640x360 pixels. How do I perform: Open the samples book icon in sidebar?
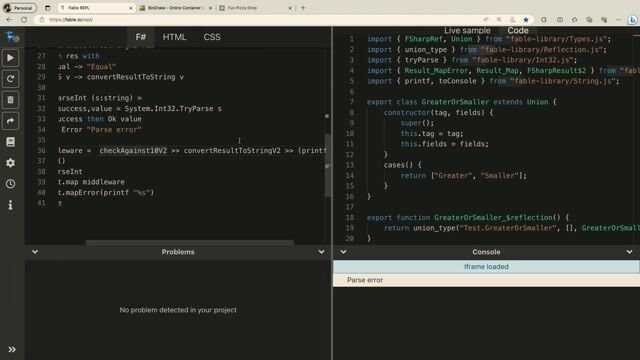(11, 142)
